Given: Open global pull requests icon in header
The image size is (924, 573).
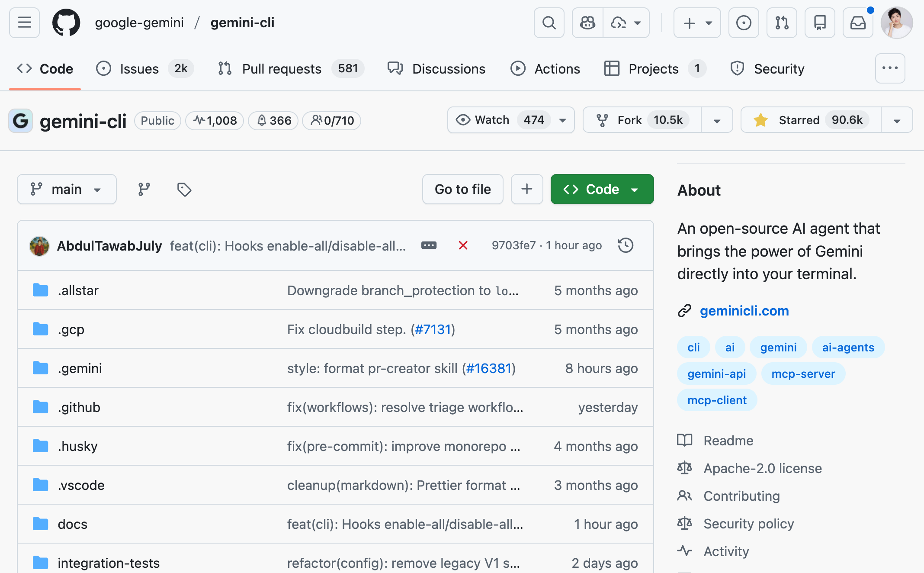Looking at the screenshot, I should [782, 23].
